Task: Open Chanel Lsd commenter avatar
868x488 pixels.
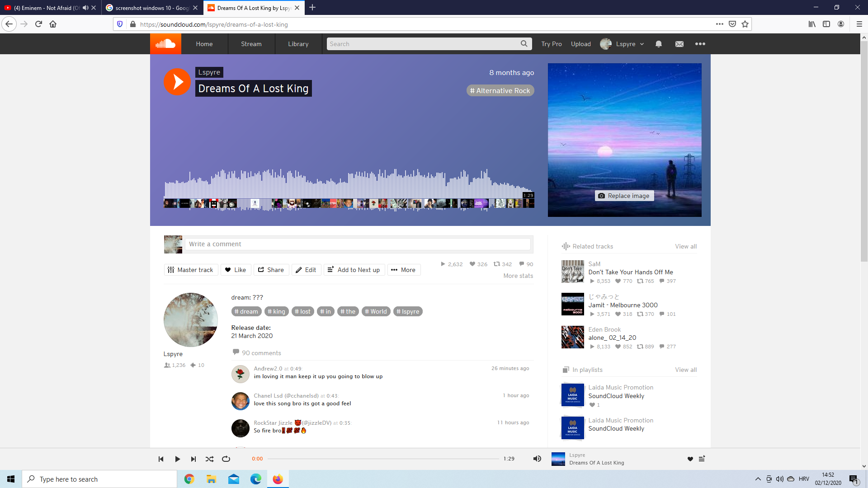Action: point(241,401)
